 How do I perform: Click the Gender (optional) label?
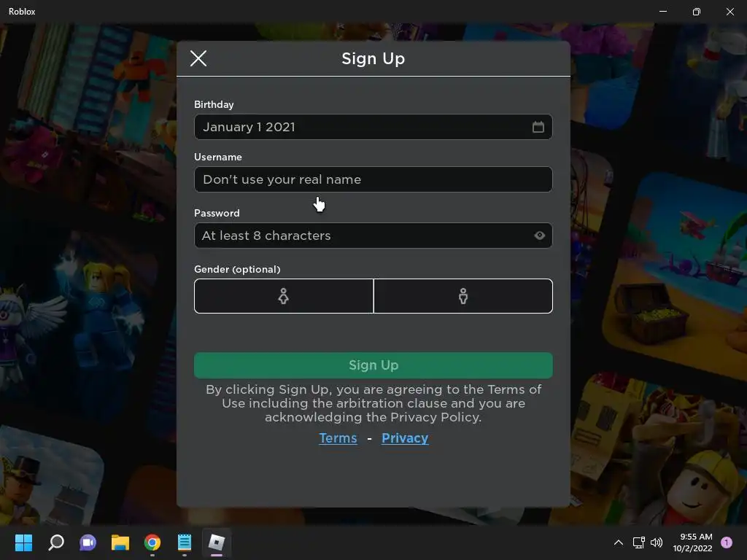click(237, 269)
